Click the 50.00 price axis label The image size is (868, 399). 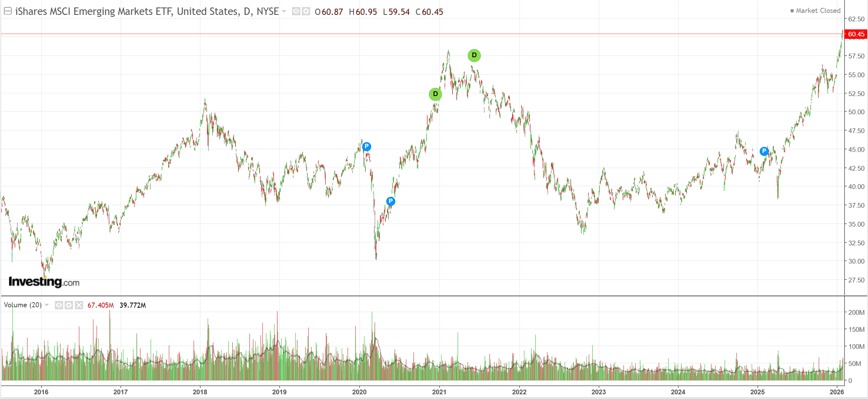tap(856, 112)
